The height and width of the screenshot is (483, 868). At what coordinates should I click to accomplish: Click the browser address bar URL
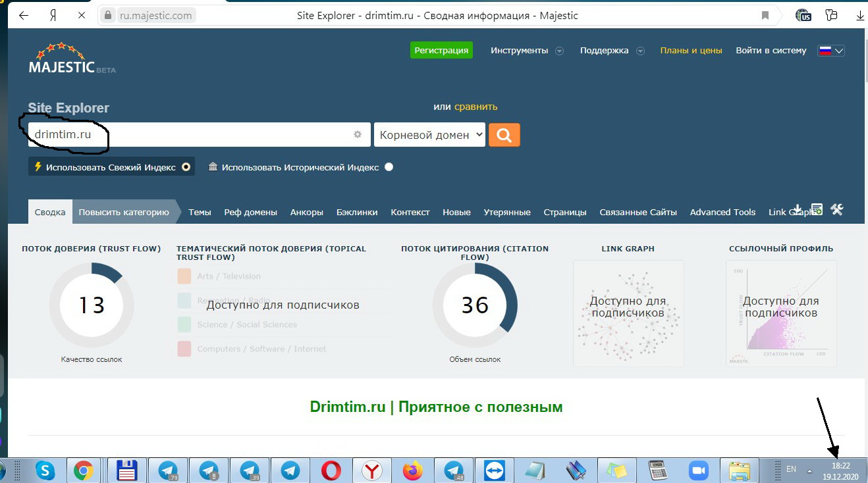[x=155, y=16]
